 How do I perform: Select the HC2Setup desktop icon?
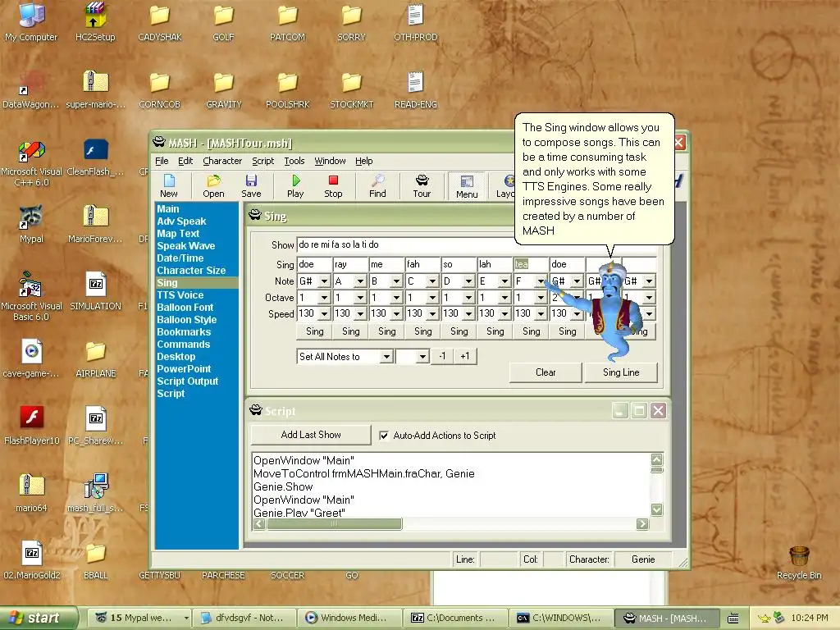point(95,22)
